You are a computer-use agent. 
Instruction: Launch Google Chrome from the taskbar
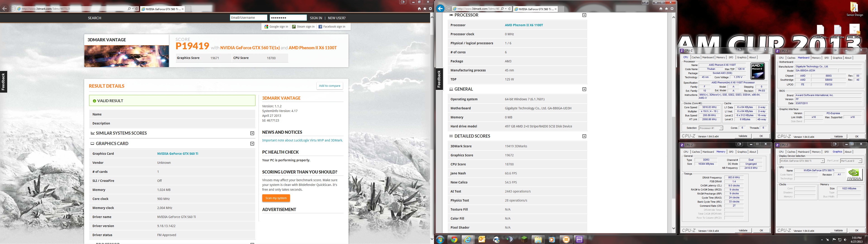[x=454, y=240]
